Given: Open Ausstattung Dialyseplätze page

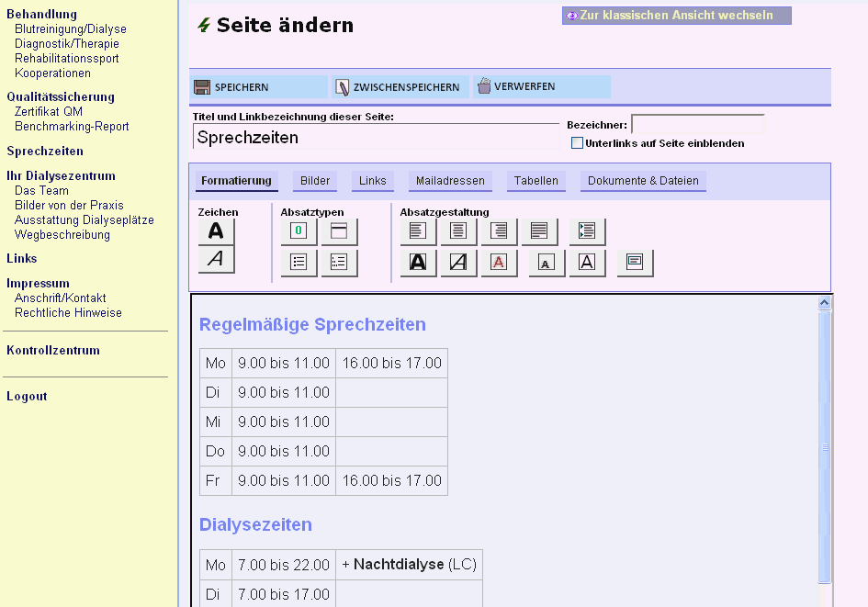Looking at the screenshot, I should (85, 219).
